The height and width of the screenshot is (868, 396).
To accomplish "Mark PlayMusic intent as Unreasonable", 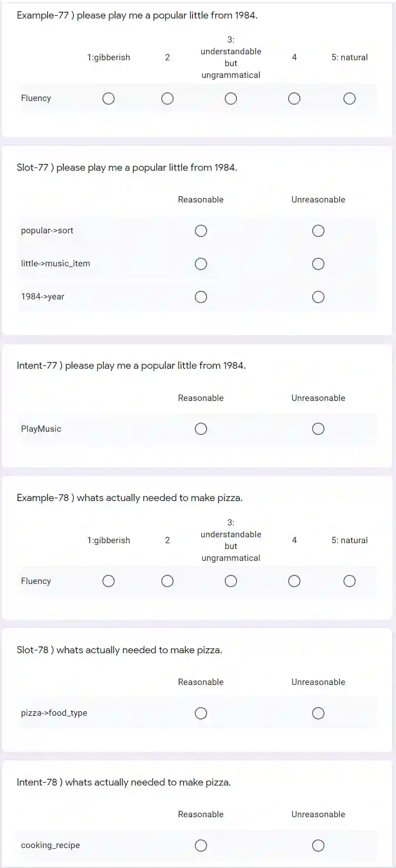I will (x=318, y=429).
